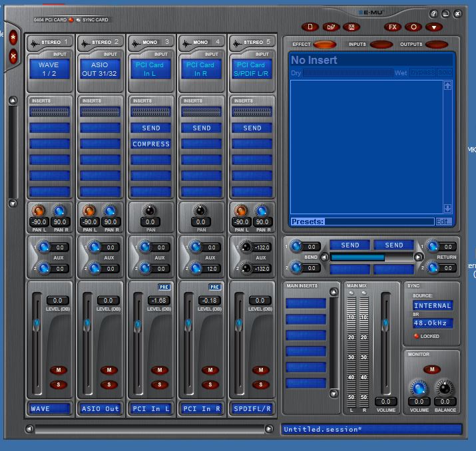
Task: Toggle the FX palette button
Action: point(393,27)
